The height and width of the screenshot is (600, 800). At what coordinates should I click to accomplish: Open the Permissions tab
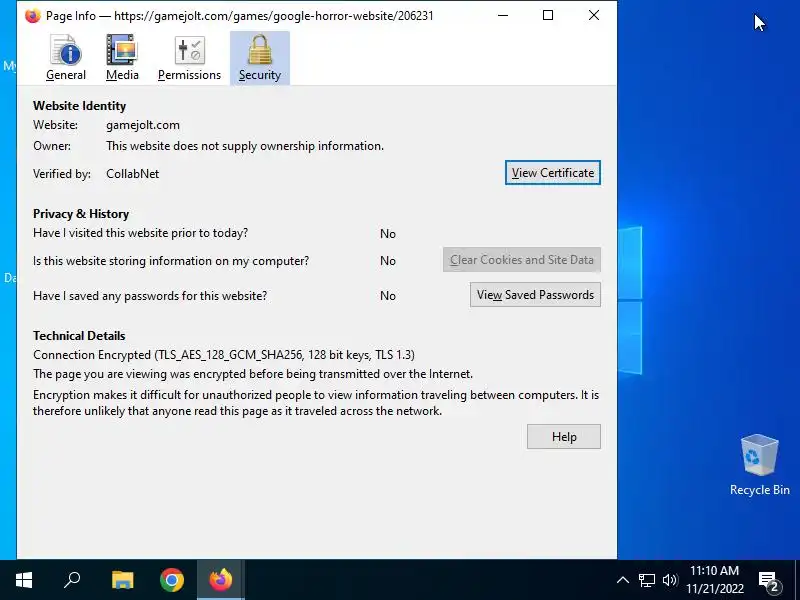click(x=189, y=58)
